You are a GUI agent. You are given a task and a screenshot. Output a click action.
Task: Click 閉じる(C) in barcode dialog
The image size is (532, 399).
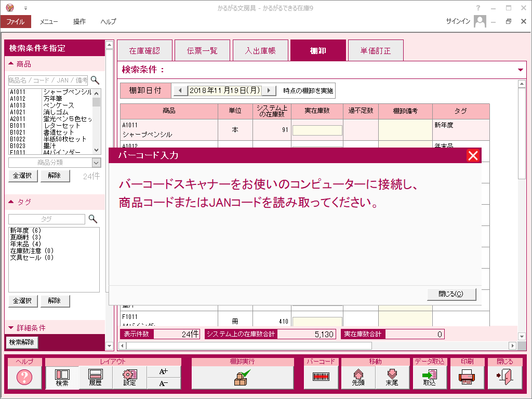[451, 294]
